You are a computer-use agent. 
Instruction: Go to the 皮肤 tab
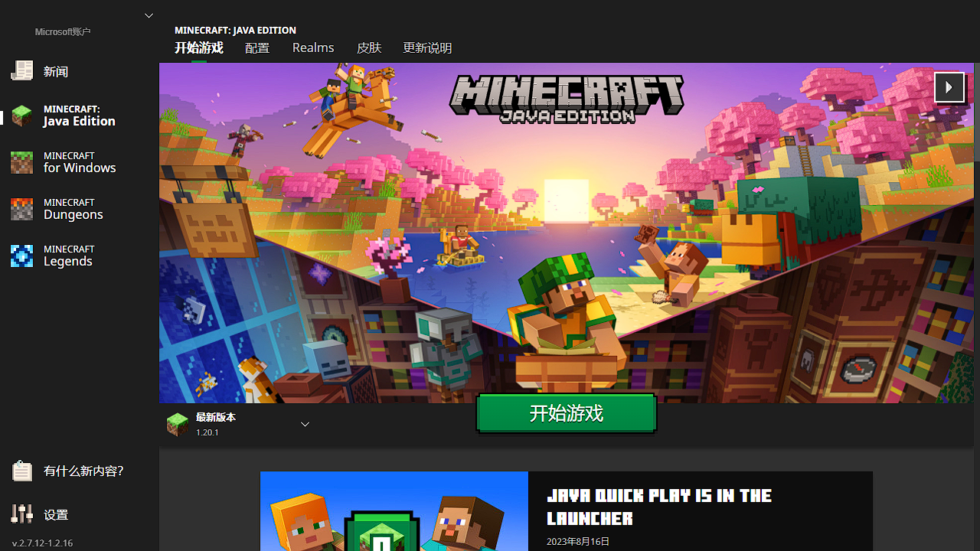(x=369, y=47)
